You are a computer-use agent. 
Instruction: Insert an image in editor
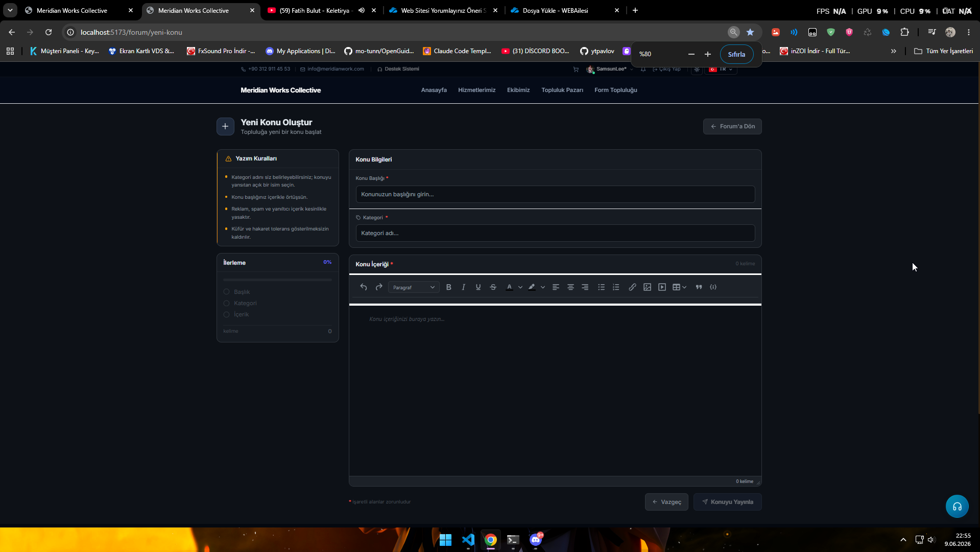tap(647, 287)
